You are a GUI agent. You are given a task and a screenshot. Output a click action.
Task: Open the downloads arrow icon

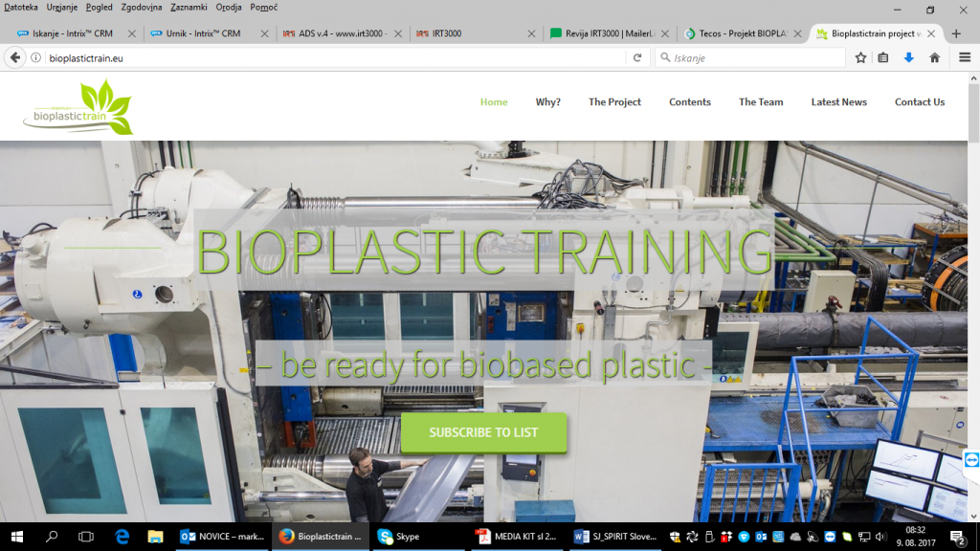[909, 57]
